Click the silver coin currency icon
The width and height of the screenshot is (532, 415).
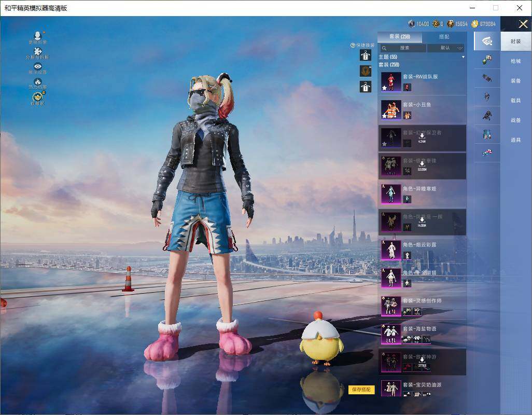[x=412, y=24]
